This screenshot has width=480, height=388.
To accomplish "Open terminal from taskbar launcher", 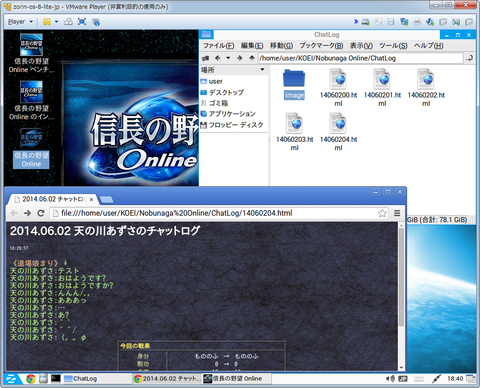I will 56,379.
